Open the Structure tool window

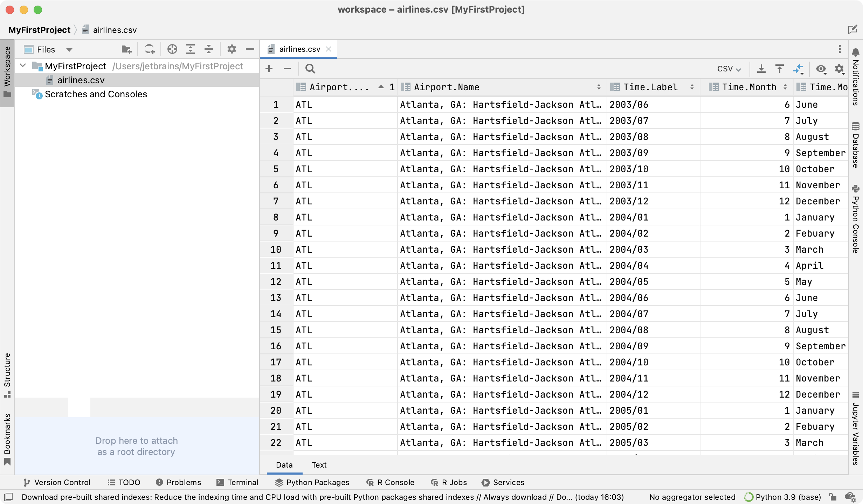click(x=7, y=375)
